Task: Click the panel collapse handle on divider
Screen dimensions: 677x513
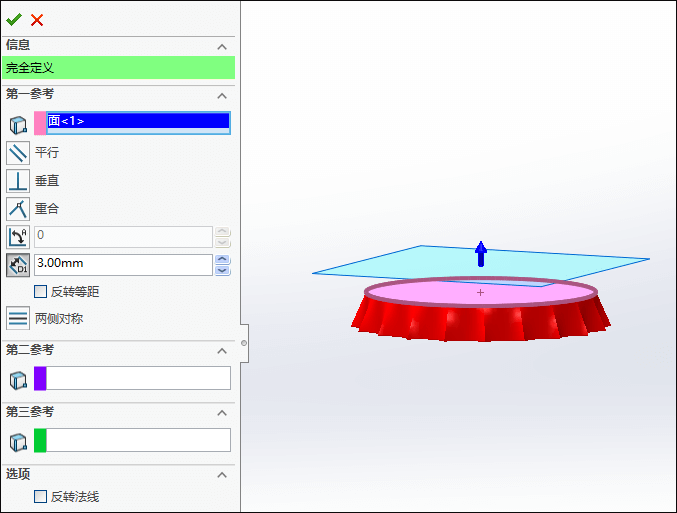Action: 244,343
